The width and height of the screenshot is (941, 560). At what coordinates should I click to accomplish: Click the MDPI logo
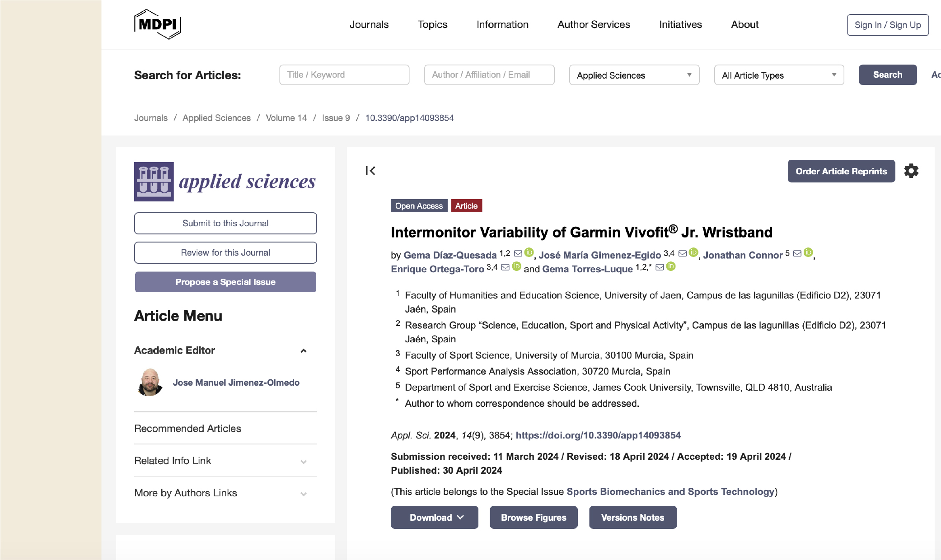point(158,24)
